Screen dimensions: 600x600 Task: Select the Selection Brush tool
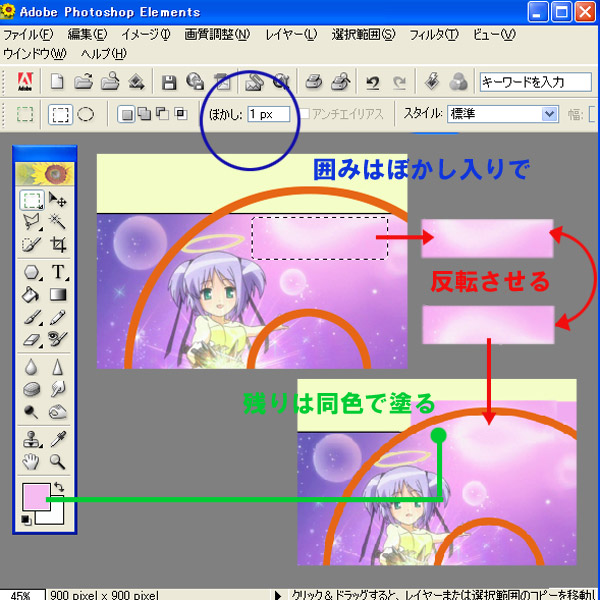(x=31, y=245)
